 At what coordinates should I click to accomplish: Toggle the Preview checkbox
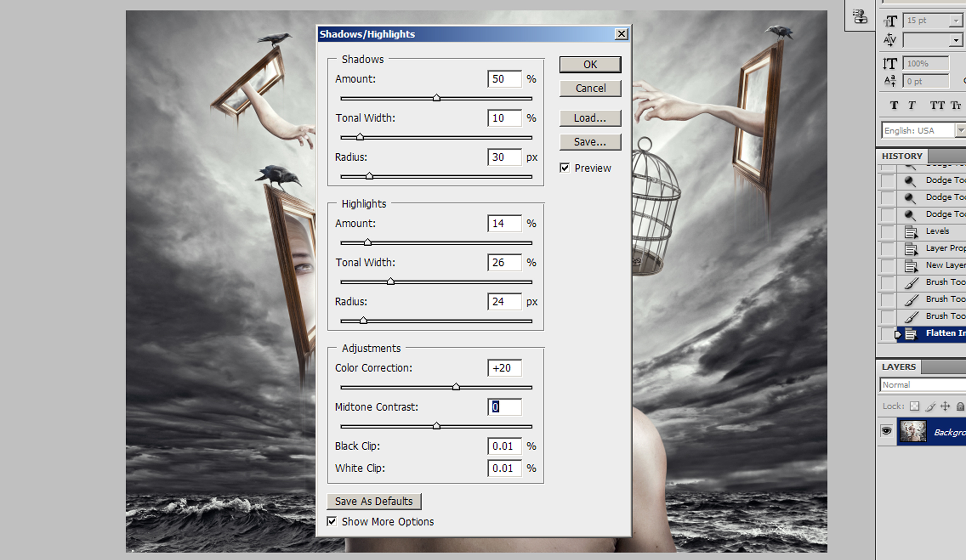point(565,168)
